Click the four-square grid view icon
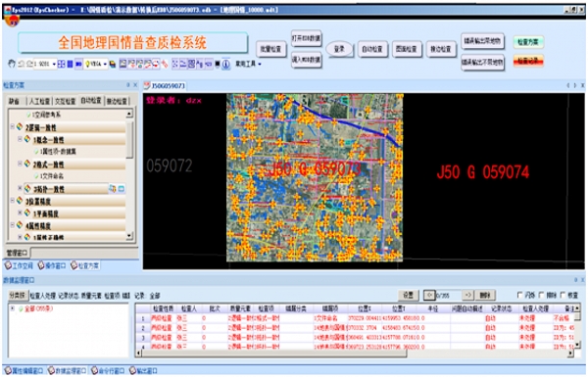 click(x=62, y=64)
